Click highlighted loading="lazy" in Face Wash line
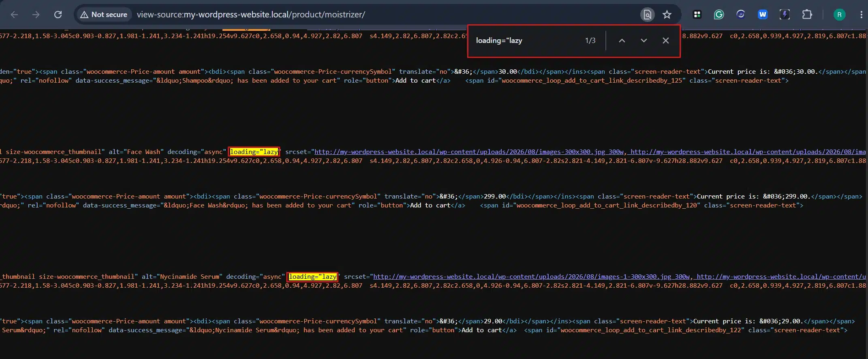The image size is (868, 359). (254, 152)
